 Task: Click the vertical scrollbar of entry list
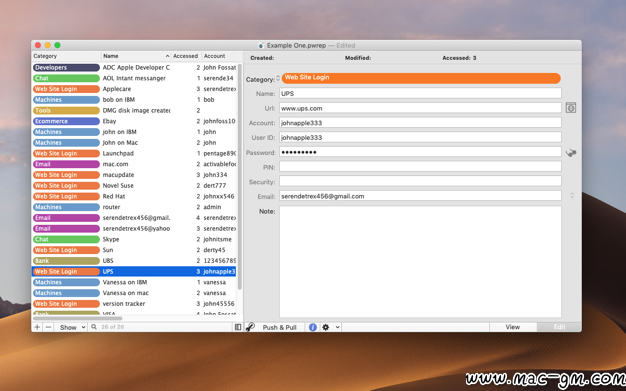pos(240,176)
